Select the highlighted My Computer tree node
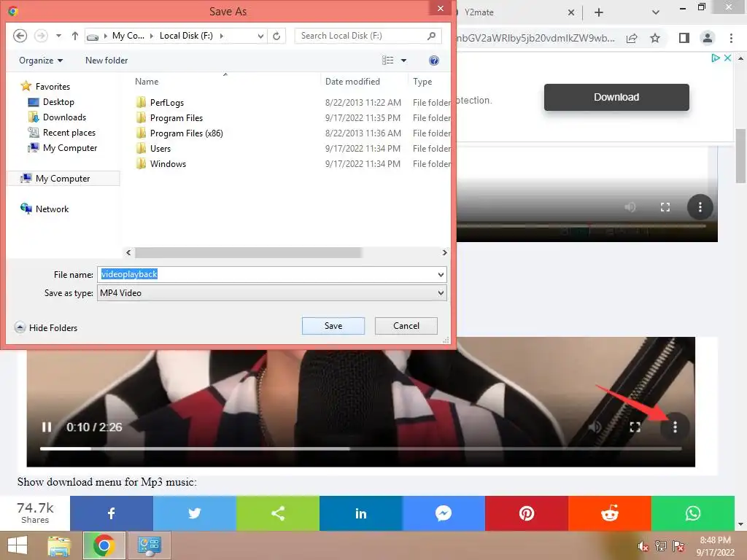This screenshot has height=560, width=747. [63, 179]
